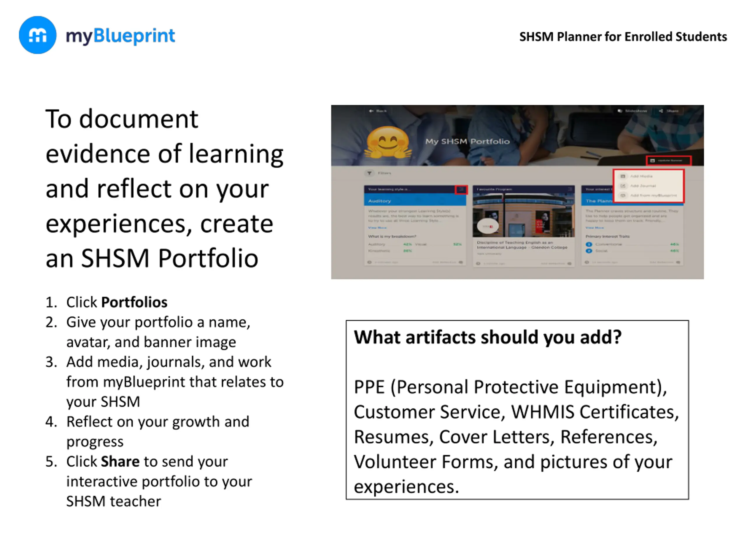The width and height of the screenshot is (747, 560).
Task: Click Your learning style is card header
Action: tap(415, 189)
